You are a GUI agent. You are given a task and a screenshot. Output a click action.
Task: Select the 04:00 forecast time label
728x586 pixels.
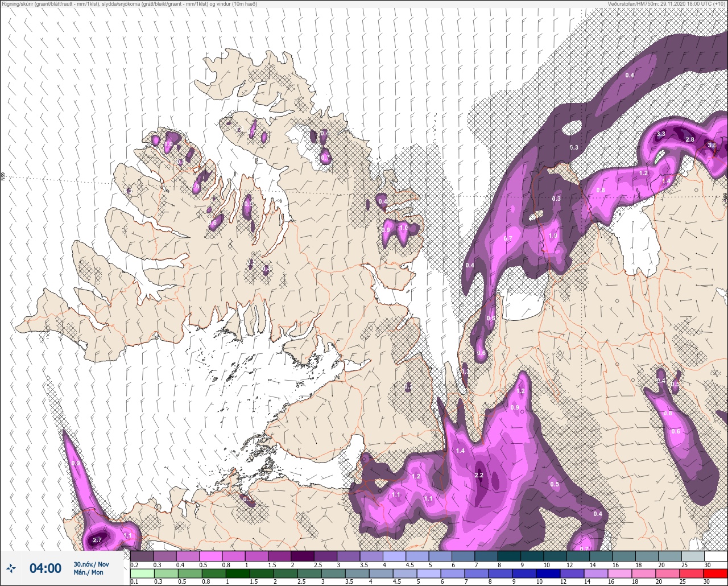coord(45,568)
